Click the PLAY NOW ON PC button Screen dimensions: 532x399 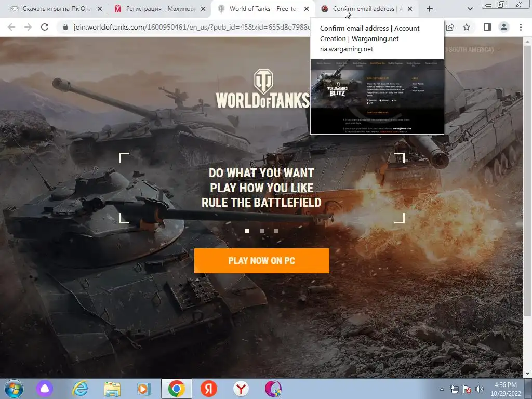pos(262,261)
